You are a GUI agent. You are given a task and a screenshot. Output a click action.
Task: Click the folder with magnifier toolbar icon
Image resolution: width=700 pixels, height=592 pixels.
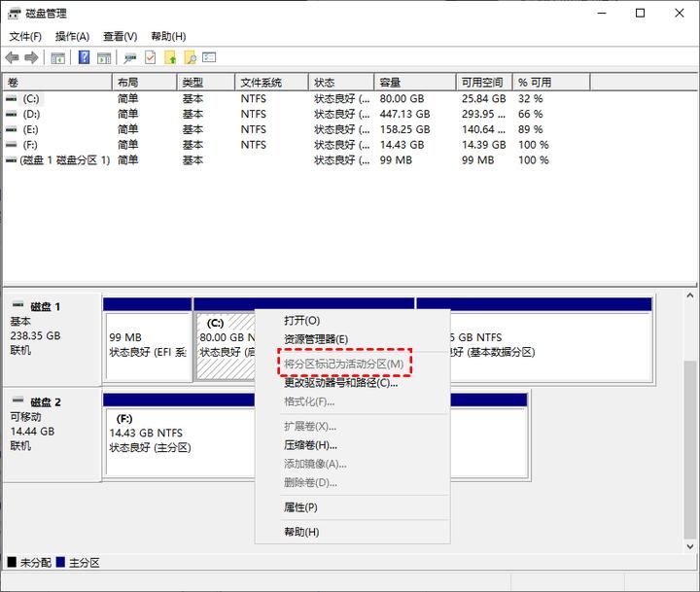point(190,58)
